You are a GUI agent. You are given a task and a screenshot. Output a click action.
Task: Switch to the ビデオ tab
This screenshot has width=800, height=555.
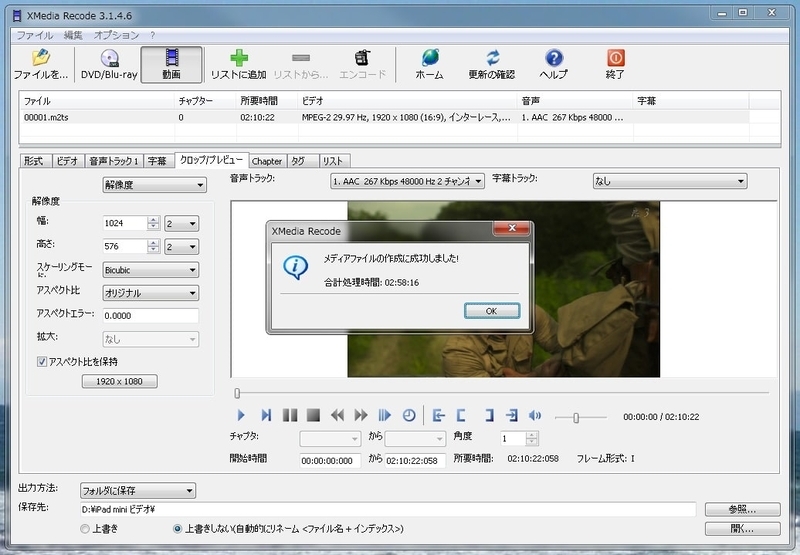click(67, 161)
